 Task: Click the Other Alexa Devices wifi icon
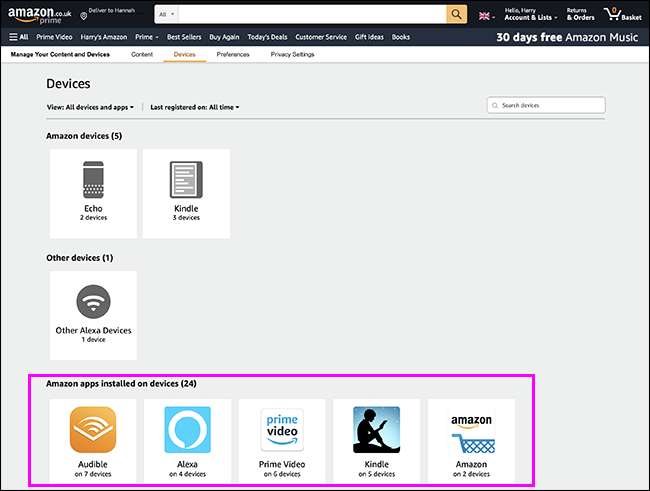(94, 301)
